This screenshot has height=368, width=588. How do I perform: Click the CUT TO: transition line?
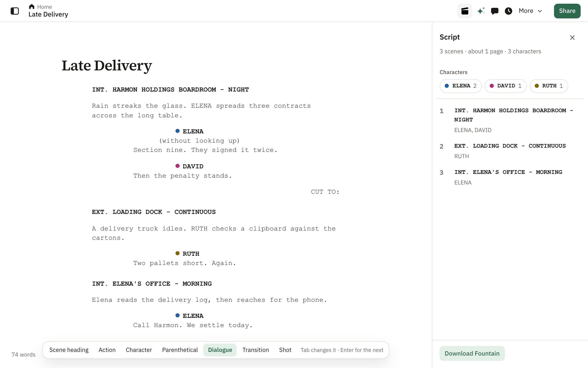[325, 192]
